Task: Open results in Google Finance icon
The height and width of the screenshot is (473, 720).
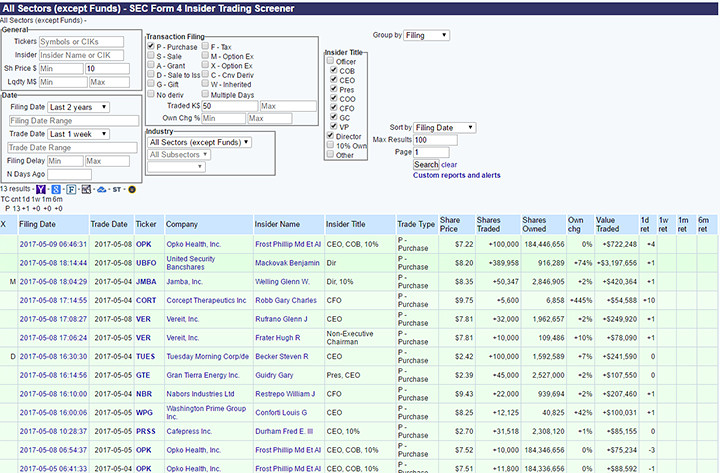Action: (56, 189)
